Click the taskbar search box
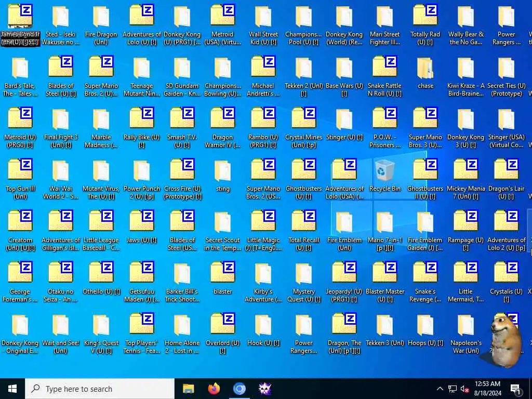This screenshot has width=532, height=399. coord(100,389)
